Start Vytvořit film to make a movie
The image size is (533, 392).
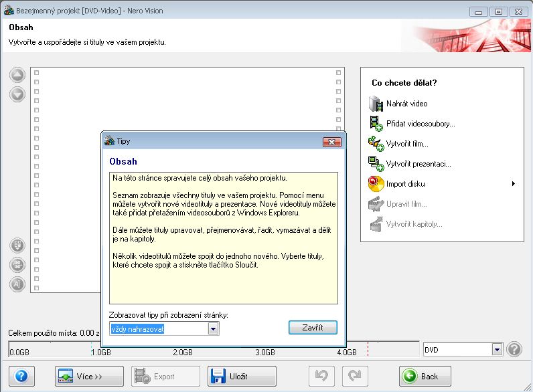click(398, 144)
